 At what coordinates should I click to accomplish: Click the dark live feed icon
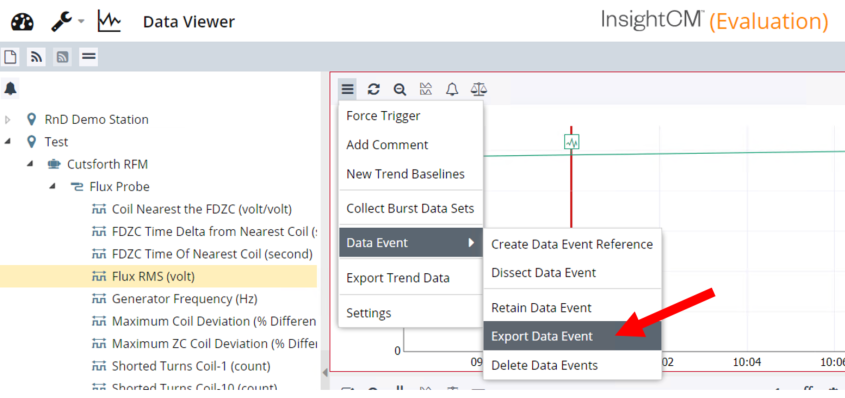[37, 57]
